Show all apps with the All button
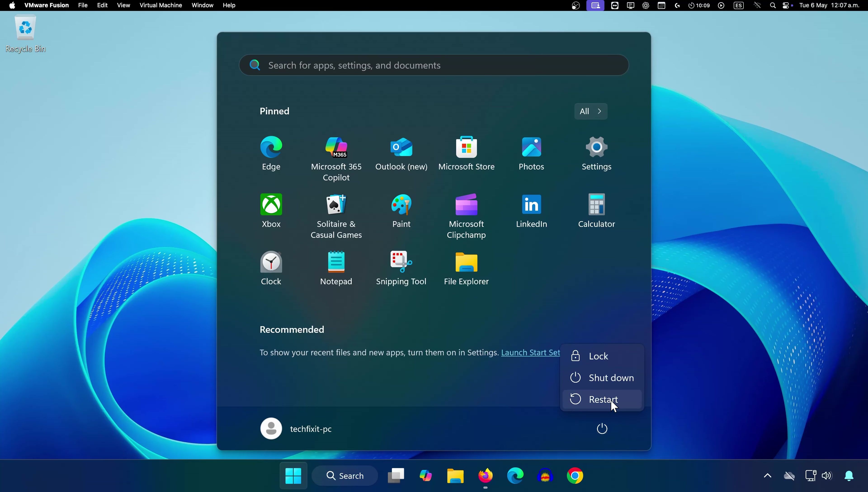Screen dimensions: 868x492 pyautogui.click(x=591, y=111)
